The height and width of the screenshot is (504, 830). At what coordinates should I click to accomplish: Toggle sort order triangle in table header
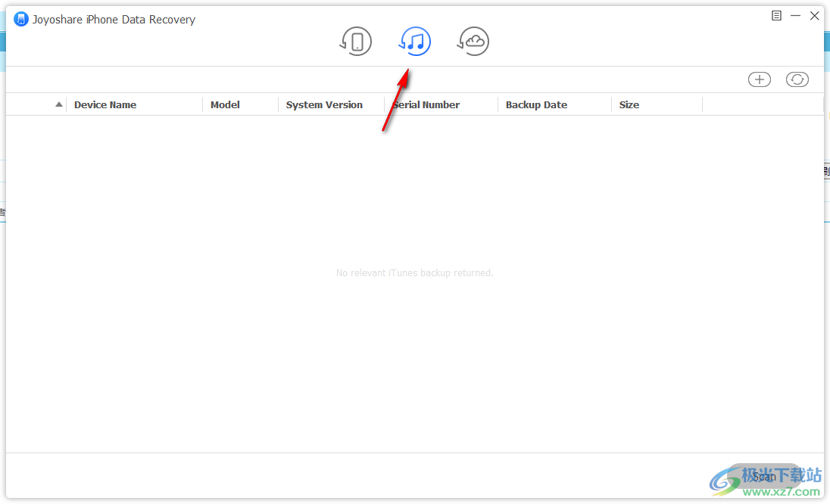(59, 104)
